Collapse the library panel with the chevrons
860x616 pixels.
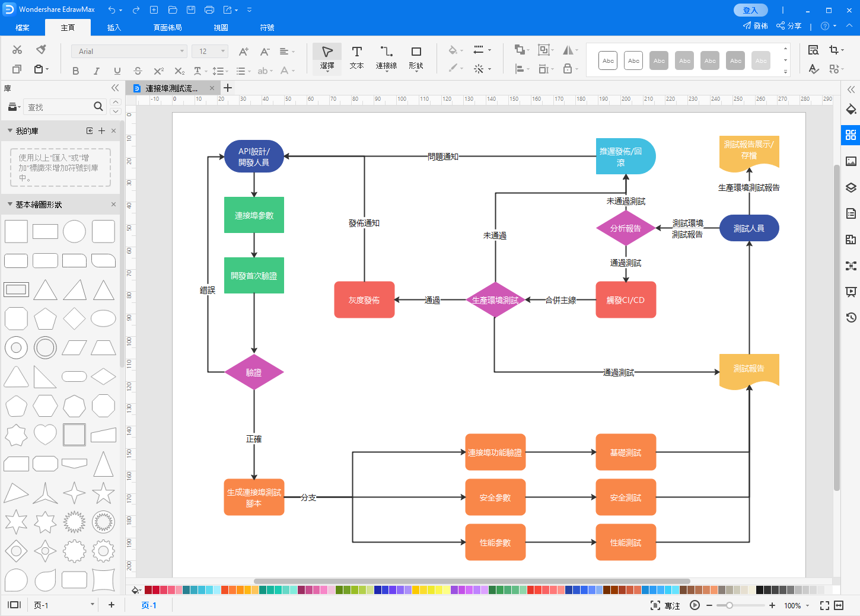115,88
